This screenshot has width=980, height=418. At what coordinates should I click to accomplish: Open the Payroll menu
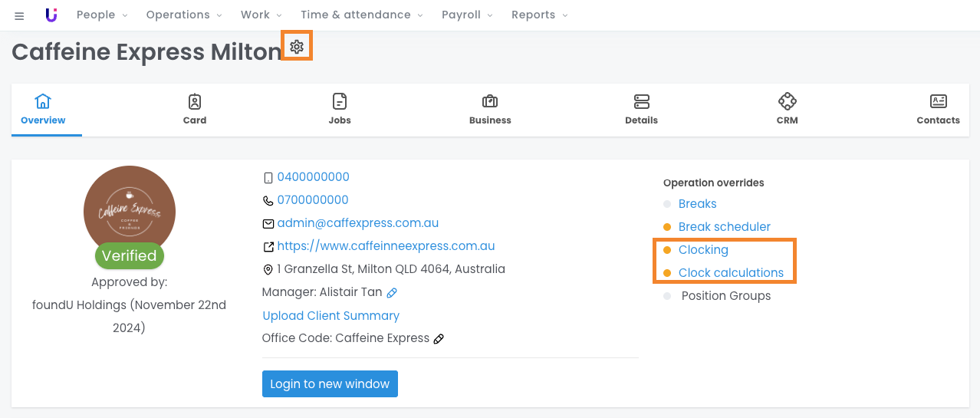pos(467,15)
